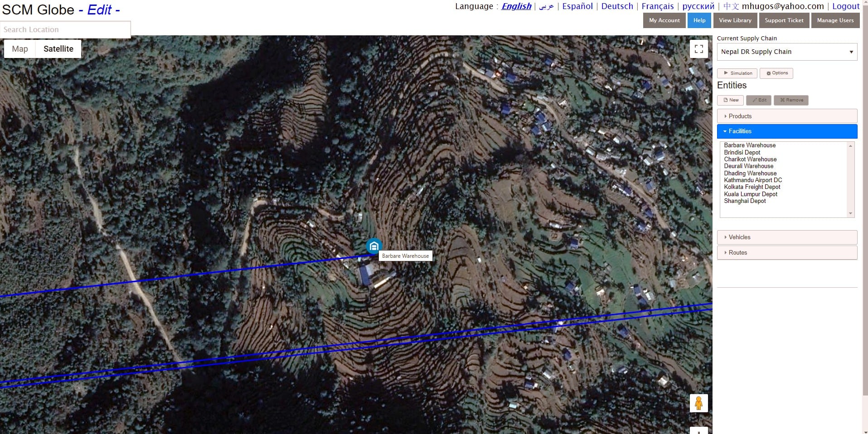The width and height of the screenshot is (868, 434).
Task: Expand the Products section
Action: (787, 116)
